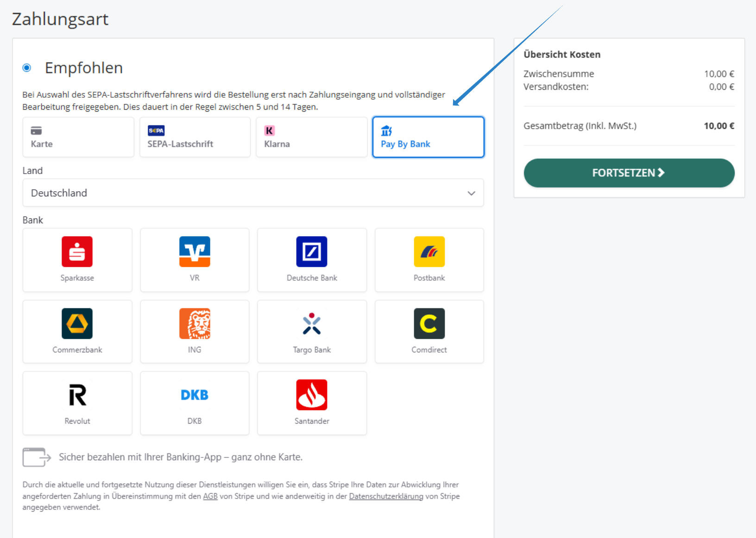
Task: Open the Stripe AGB link
Action: click(210, 496)
